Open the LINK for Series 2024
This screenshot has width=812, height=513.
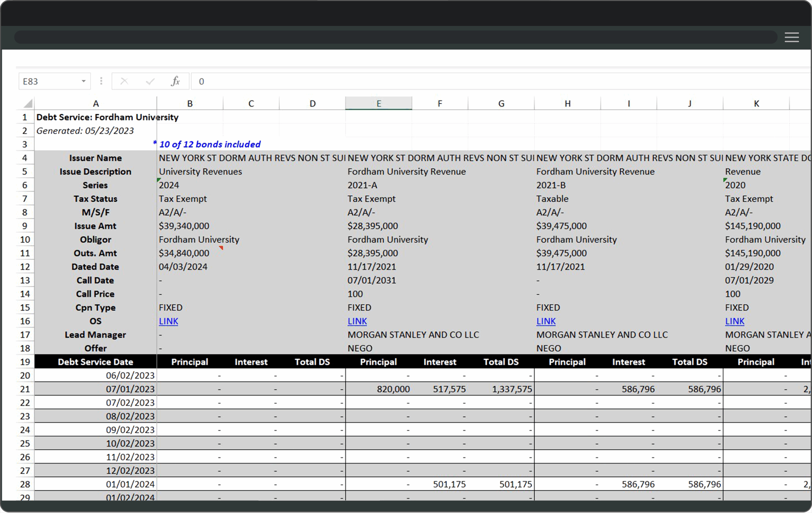point(168,321)
